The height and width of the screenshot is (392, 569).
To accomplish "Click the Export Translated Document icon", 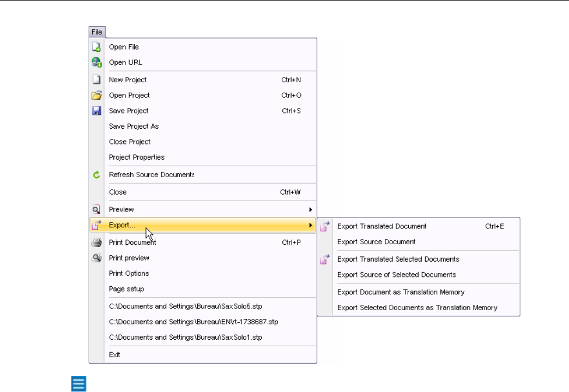I will [325, 226].
